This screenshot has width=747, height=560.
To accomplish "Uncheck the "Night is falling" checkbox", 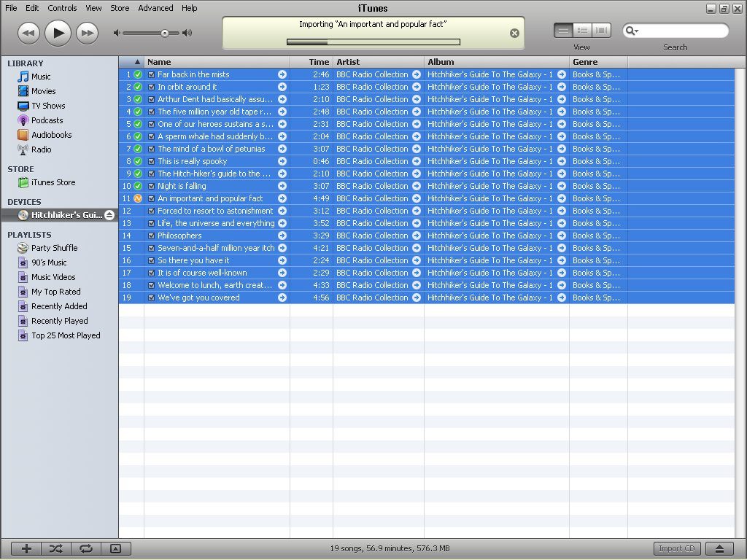I will [x=151, y=186].
